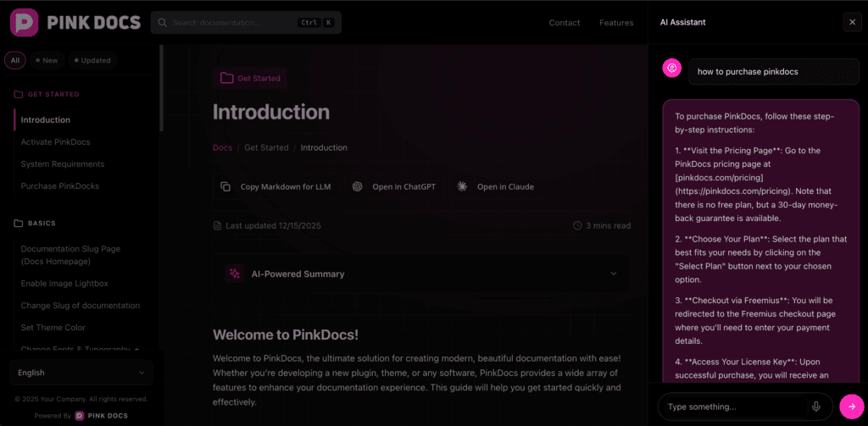Open the English language dropdown
Image resolution: width=868 pixels, height=426 pixels.
[81, 373]
